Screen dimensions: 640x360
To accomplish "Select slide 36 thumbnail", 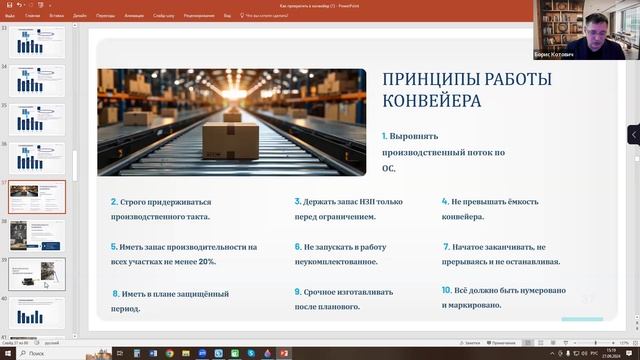I will [x=37, y=158].
